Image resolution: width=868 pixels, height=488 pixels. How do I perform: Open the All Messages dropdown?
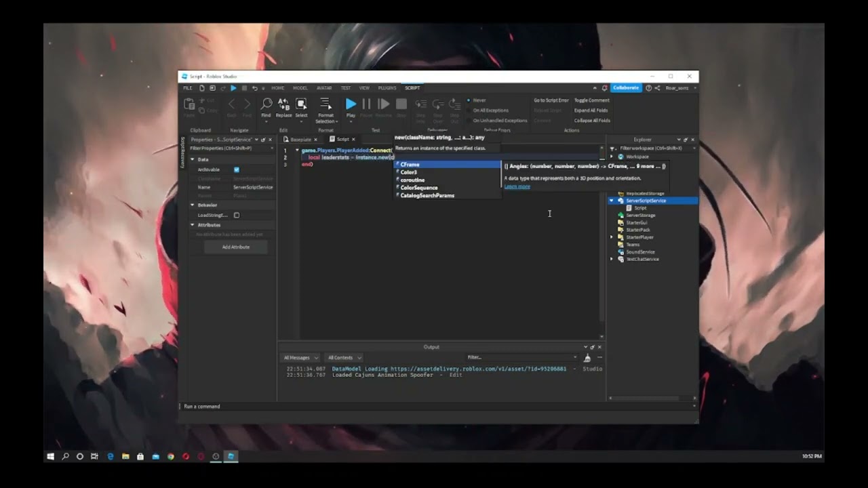point(299,358)
